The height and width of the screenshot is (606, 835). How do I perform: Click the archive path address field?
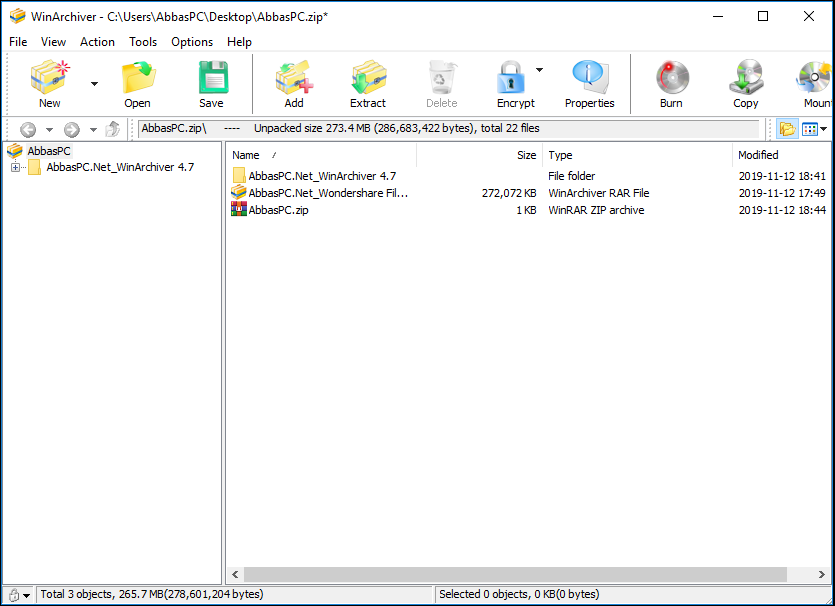(x=448, y=129)
